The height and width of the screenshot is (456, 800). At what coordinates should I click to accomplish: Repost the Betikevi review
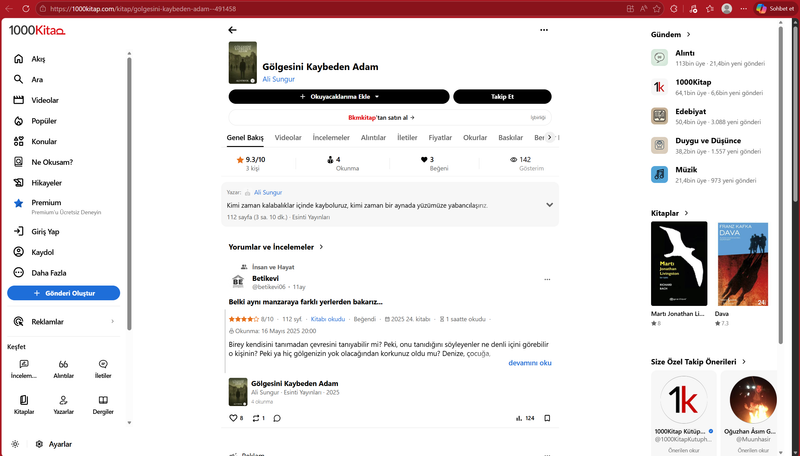[x=256, y=418]
